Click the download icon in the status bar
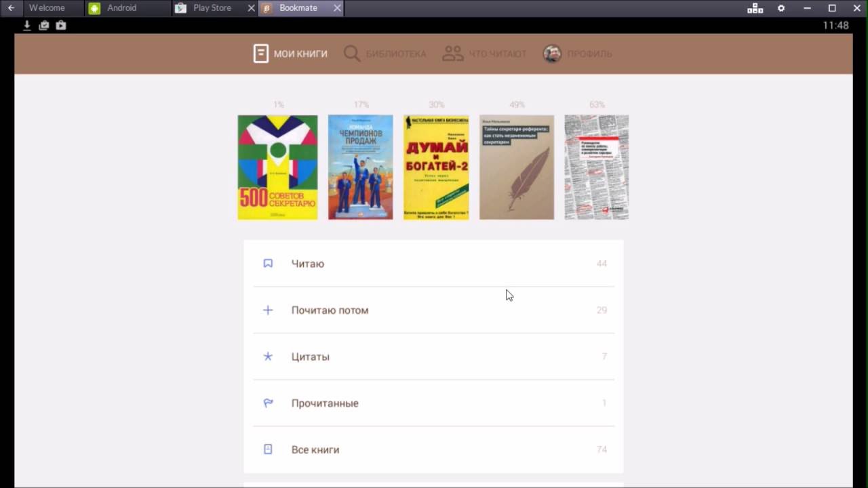868x488 pixels. pos(27,25)
